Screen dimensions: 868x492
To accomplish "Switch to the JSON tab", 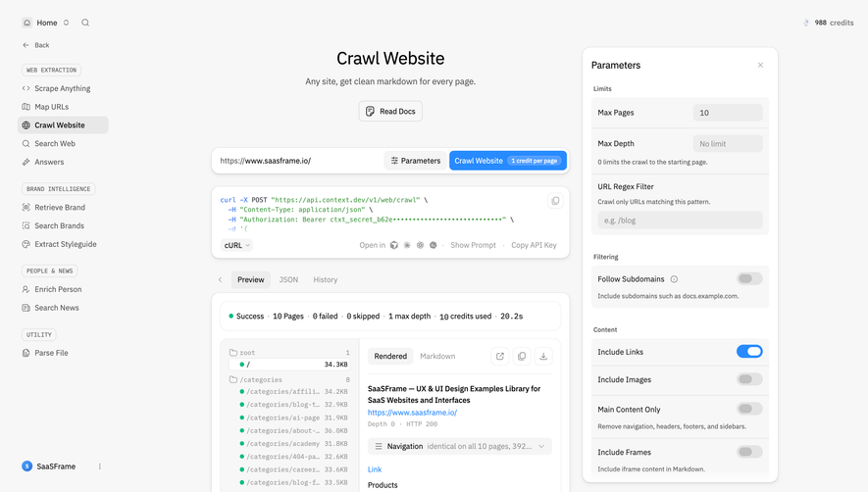I will pyautogui.click(x=288, y=279).
